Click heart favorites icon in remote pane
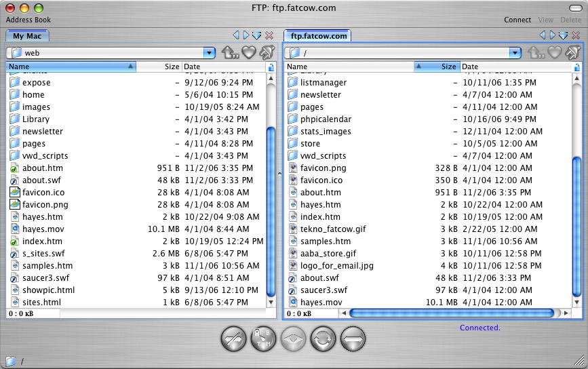 point(555,52)
